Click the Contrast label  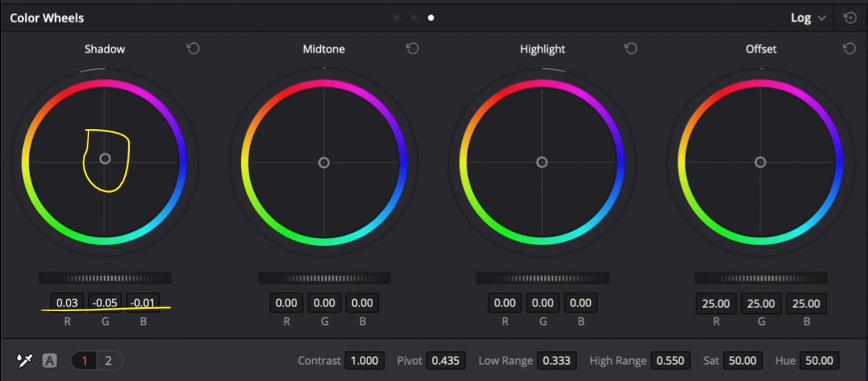pos(319,361)
